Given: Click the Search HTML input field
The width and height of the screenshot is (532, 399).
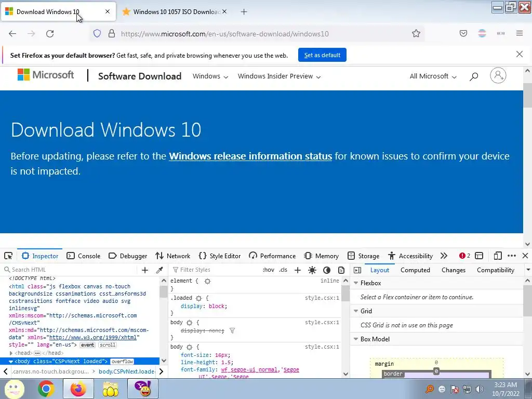Looking at the screenshot, I should 70,270.
